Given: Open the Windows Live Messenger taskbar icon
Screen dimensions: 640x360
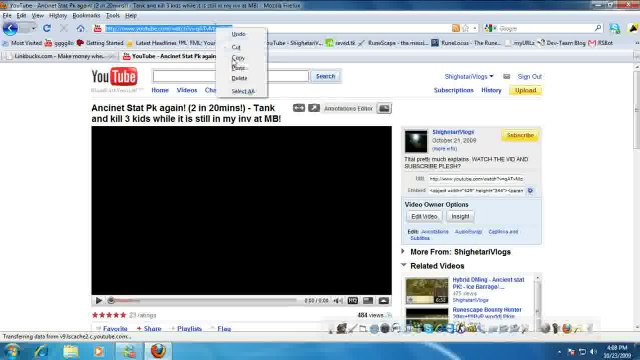Looking at the screenshot, I should point(129,351).
